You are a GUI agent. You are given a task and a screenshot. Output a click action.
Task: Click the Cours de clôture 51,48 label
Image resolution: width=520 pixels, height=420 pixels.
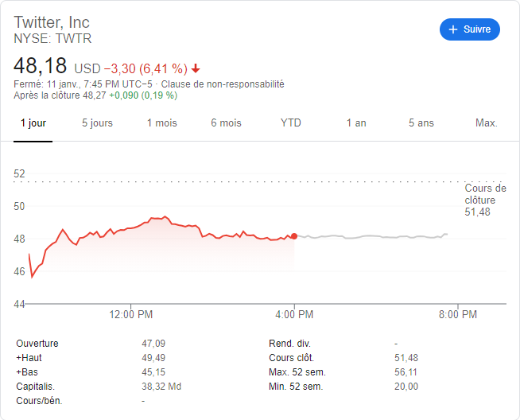tap(485, 200)
